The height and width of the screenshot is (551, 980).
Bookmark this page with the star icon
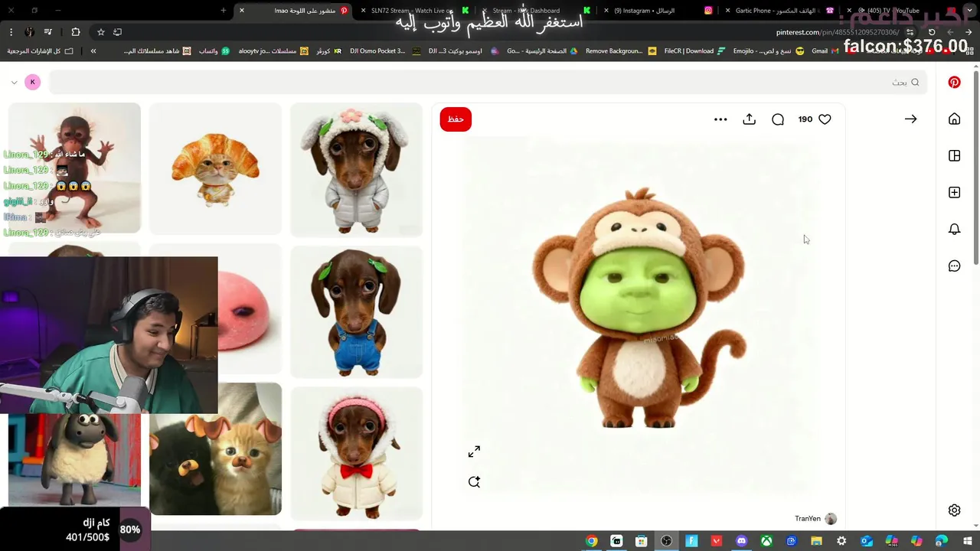(x=100, y=32)
